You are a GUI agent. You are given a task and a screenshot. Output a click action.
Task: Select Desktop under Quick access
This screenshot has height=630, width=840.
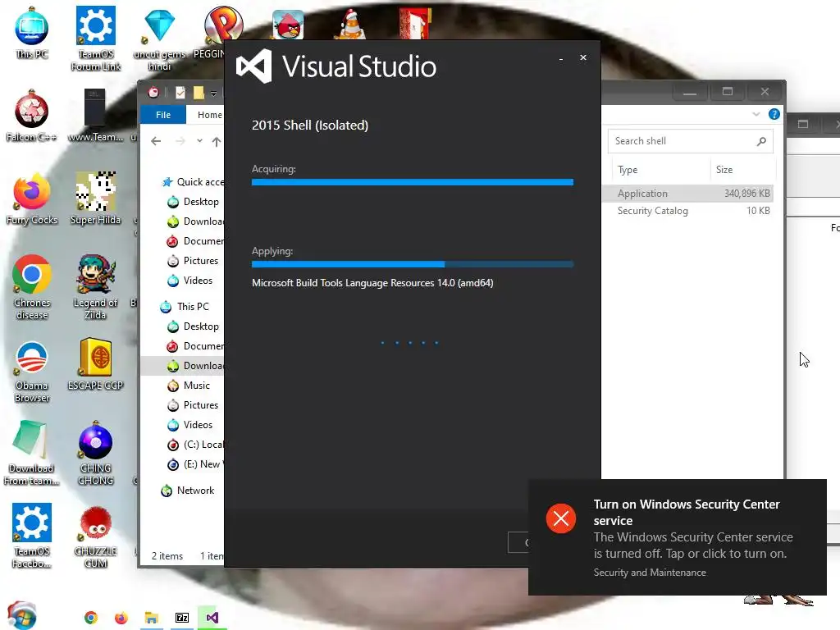[x=192, y=202]
